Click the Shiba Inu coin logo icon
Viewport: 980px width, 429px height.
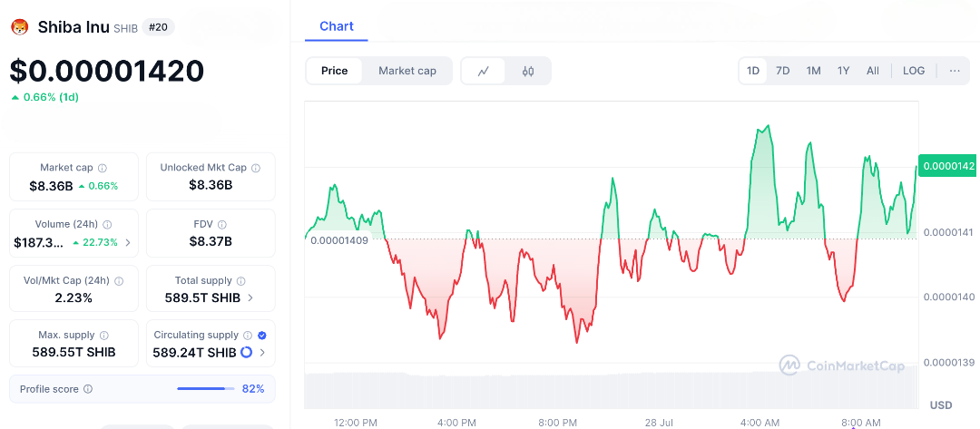click(x=20, y=27)
